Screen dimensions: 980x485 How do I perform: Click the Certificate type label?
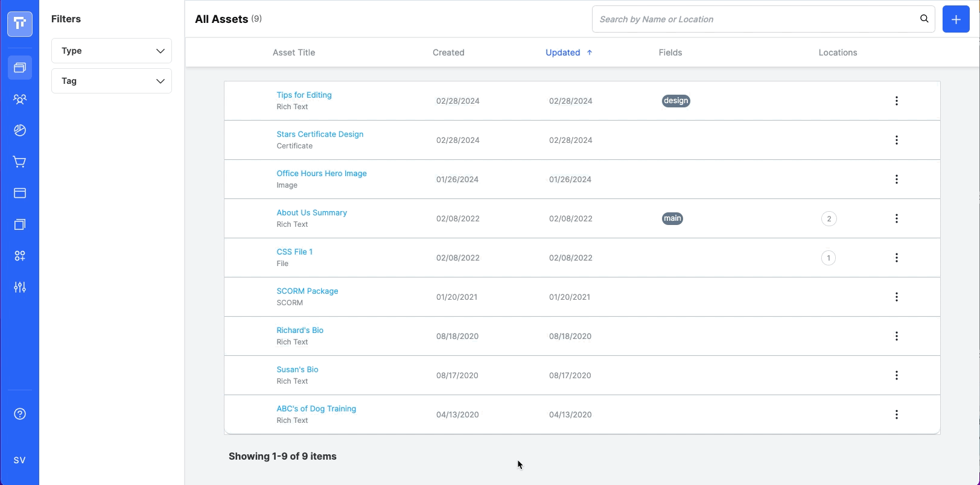pos(294,146)
